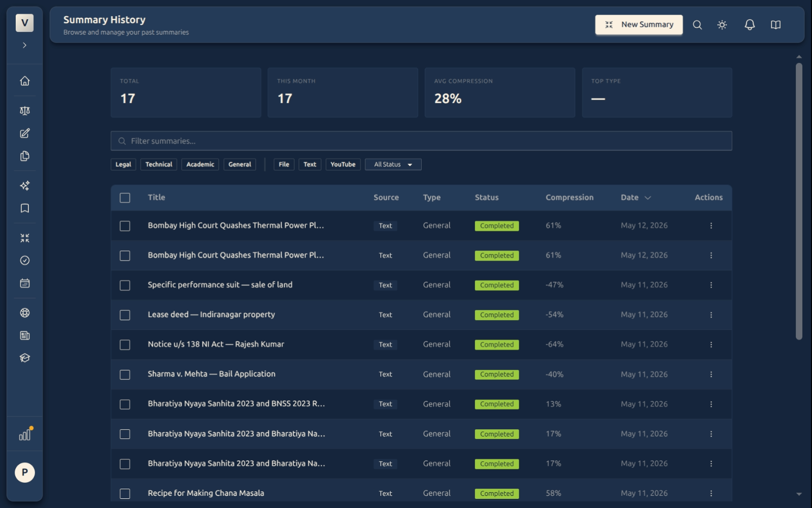Click the 13% compression value

click(x=553, y=404)
